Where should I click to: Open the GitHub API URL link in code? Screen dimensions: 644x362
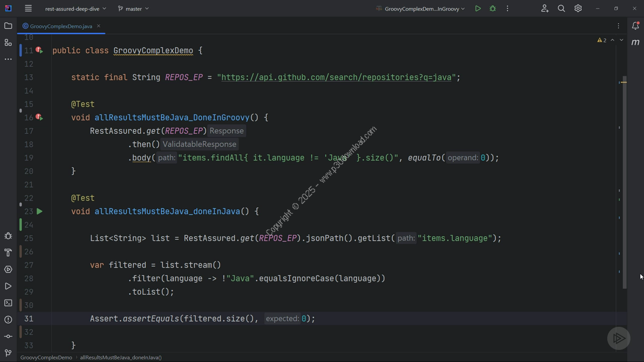(336, 77)
